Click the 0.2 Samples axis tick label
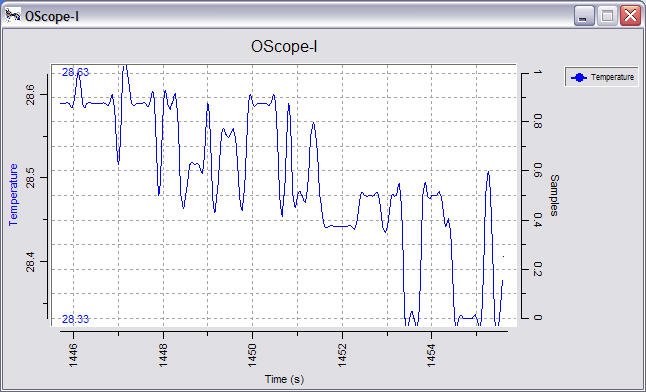Viewport: 646px width, 392px height. pyautogui.click(x=538, y=269)
